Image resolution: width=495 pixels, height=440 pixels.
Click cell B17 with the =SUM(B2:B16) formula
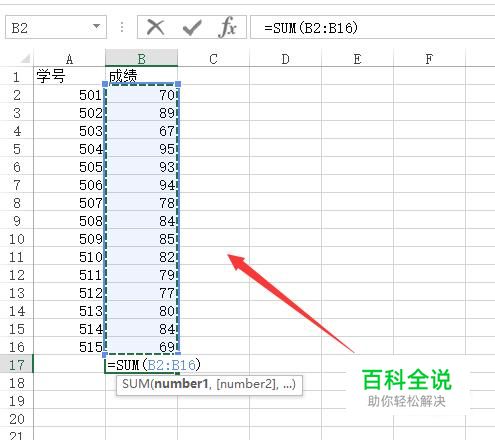[x=141, y=365]
